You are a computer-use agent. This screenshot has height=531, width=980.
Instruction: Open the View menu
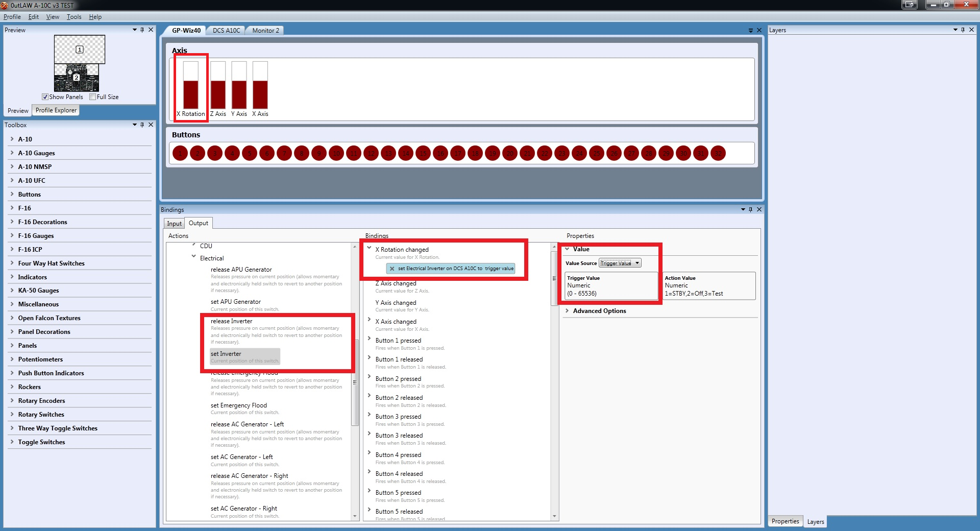pos(53,17)
